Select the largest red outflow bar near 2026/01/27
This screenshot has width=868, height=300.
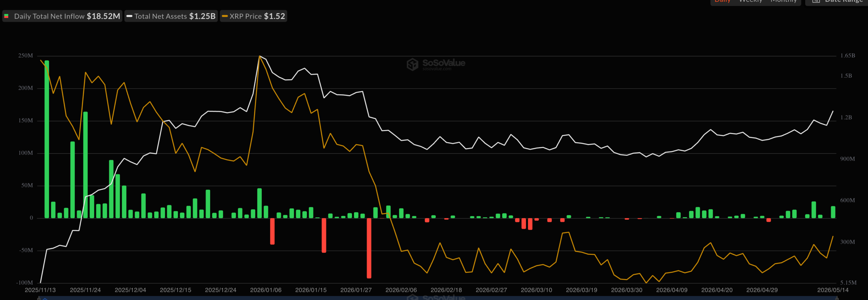point(369,248)
